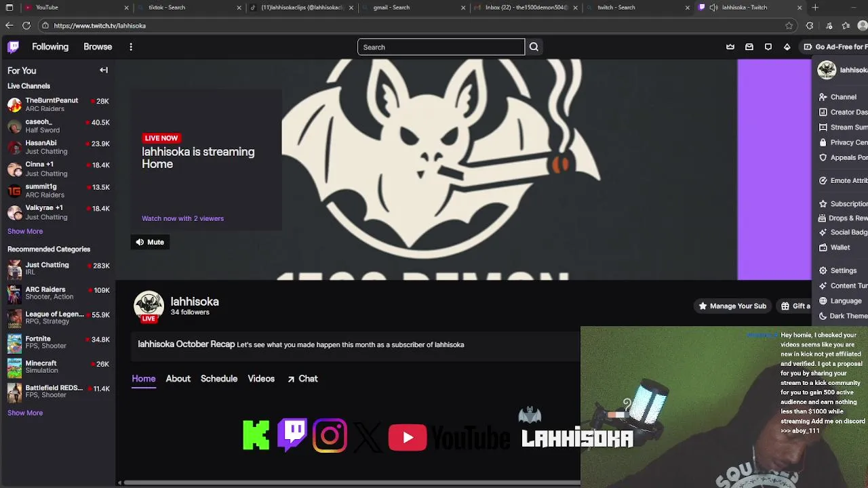Open the Bits gem icon

(x=787, y=47)
